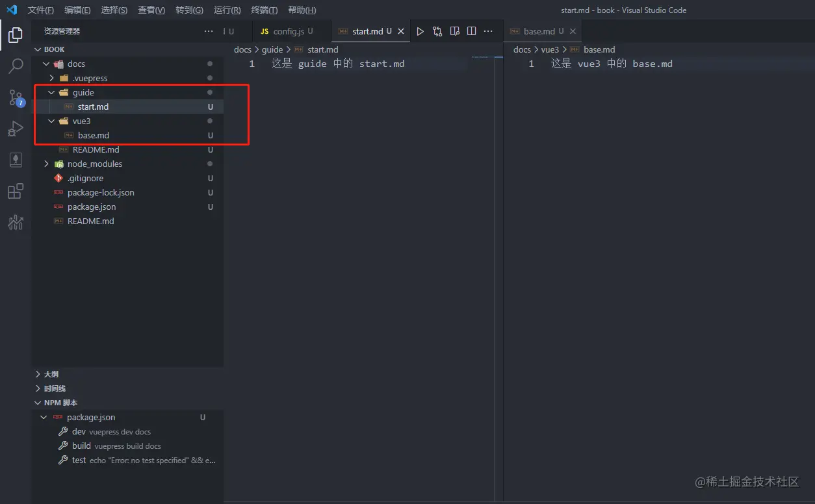Collapse package.json in the NPM scripts panel

(x=44, y=417)
